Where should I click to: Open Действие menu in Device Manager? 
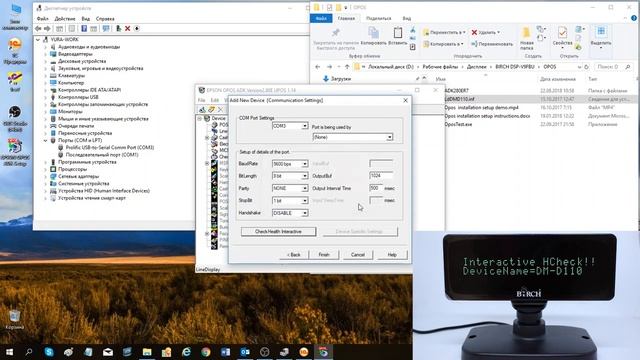pyautogui.click(x=65, y=19)
